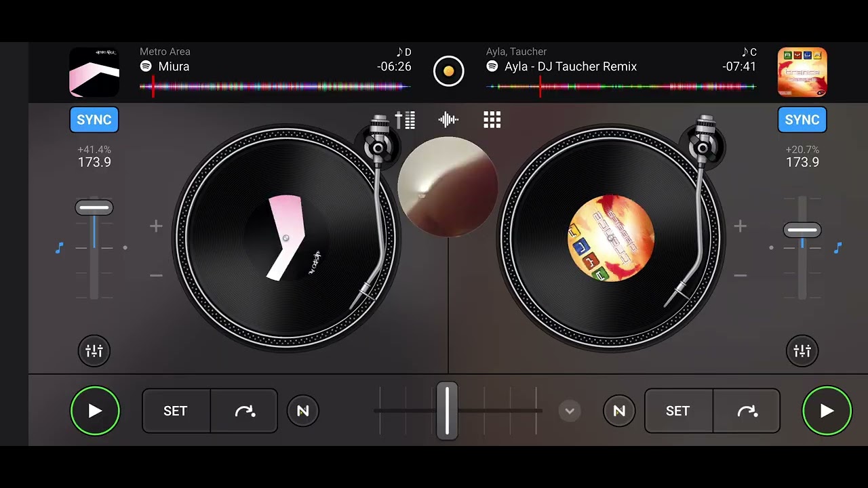Touch the left turntable vinyl platter
This screenshot has height=488, width=868.
[x=285, y=238]
